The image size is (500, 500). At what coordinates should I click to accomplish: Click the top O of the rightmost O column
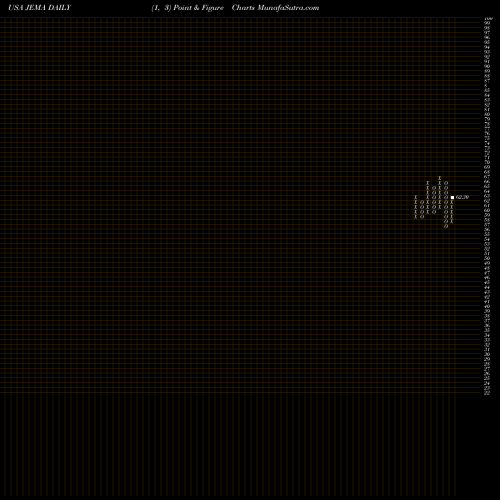click(446, 183)
